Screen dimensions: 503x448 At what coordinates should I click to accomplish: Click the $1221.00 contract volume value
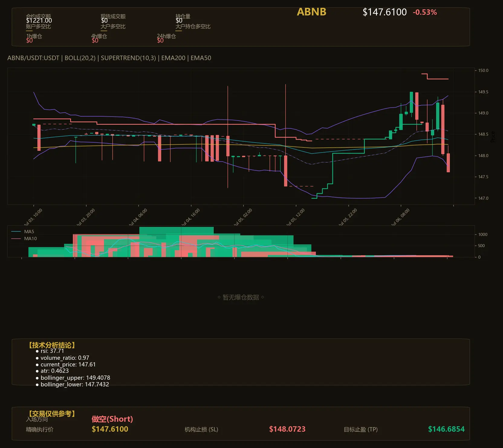coord(39,21)
